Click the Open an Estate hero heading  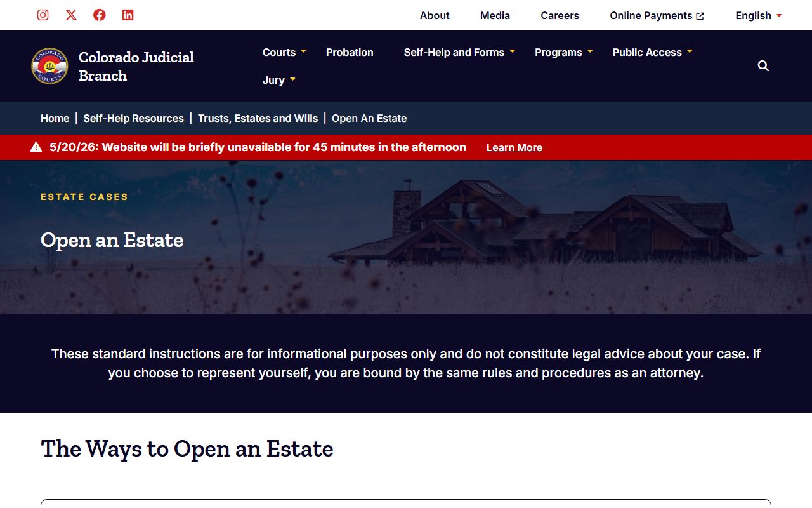pyautogui.click(x=112, y=240)
